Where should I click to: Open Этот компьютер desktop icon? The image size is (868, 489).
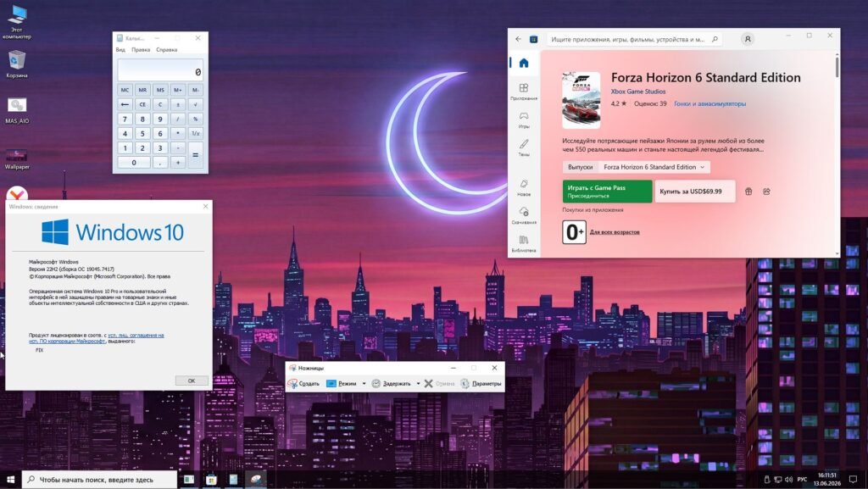17,22
